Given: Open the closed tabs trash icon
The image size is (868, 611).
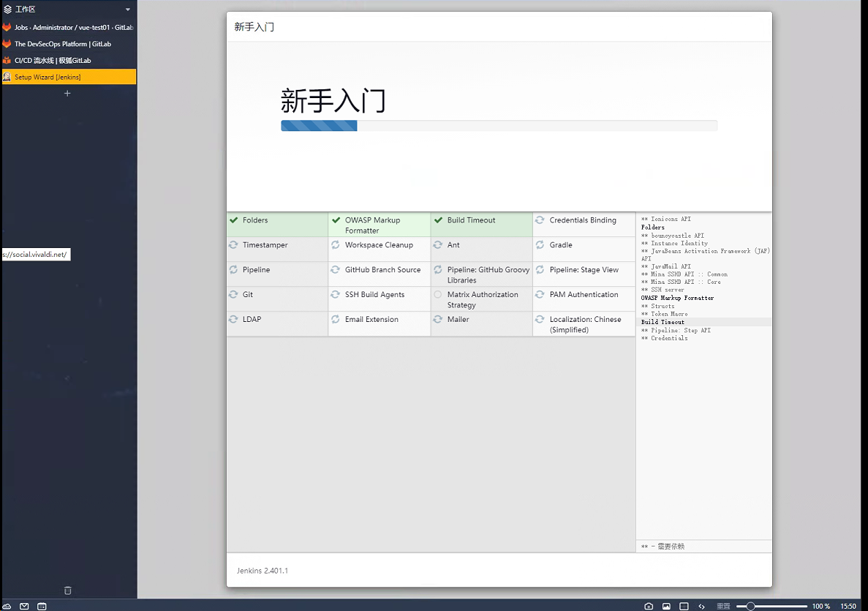Looking at the screenshot, I should (67, 591).
